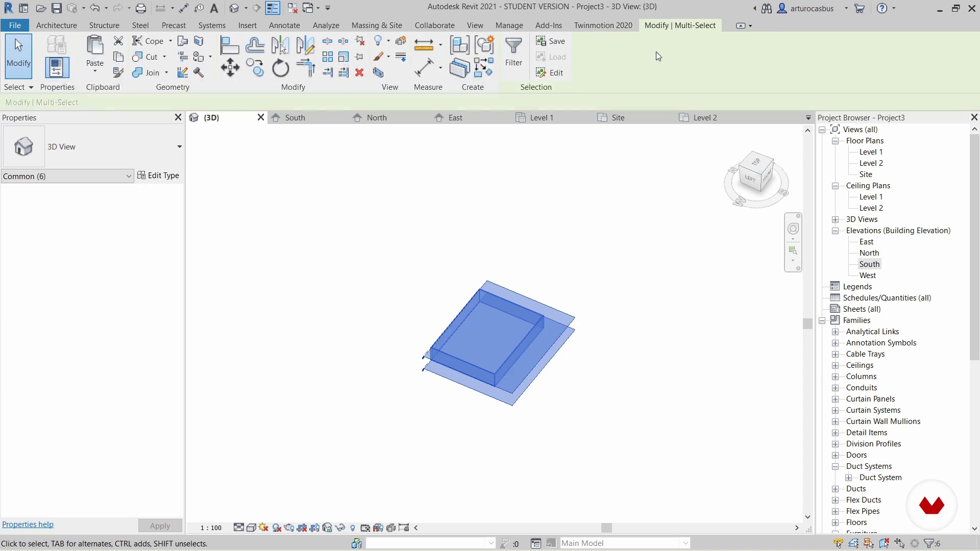This screenshot has width=980, height=551.
Task: Activate the Rotate tool
Action: [x=280, y=68]
